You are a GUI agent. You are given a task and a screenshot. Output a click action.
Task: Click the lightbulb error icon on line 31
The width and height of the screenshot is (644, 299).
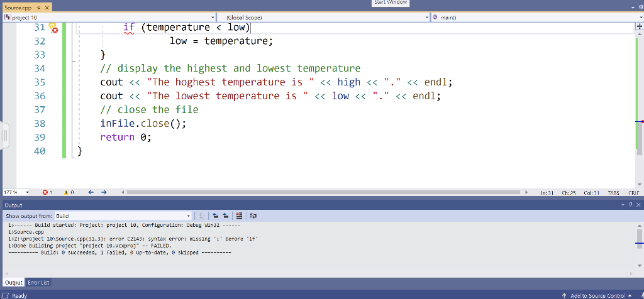click(x=53, y=28)
